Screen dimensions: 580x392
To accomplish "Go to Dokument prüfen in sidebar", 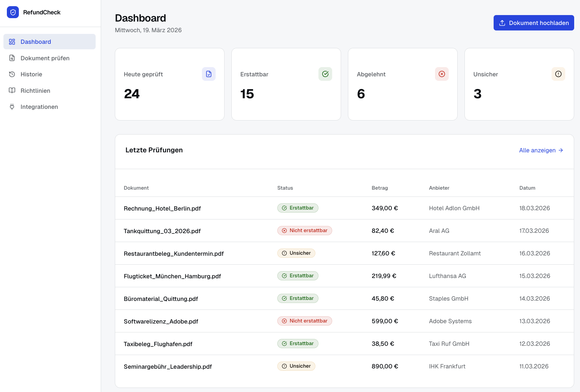I will pyautogui.click(x=45, y=58).
